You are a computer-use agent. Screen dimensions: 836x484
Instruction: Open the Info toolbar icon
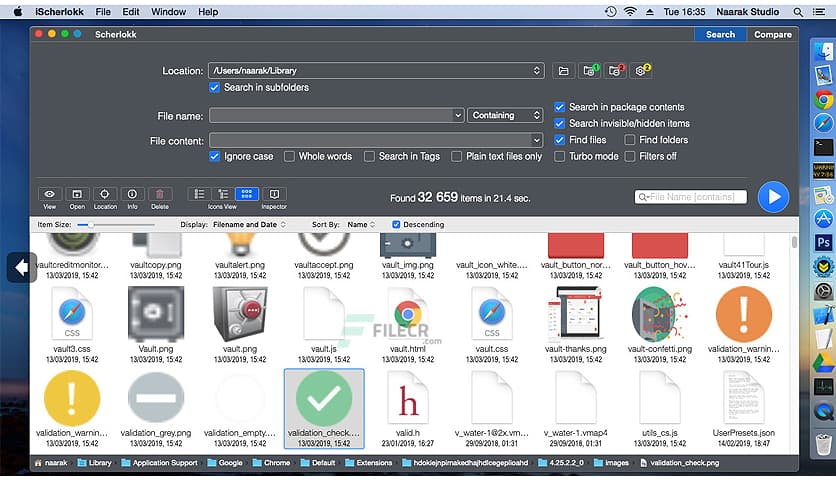pos(132,195)
